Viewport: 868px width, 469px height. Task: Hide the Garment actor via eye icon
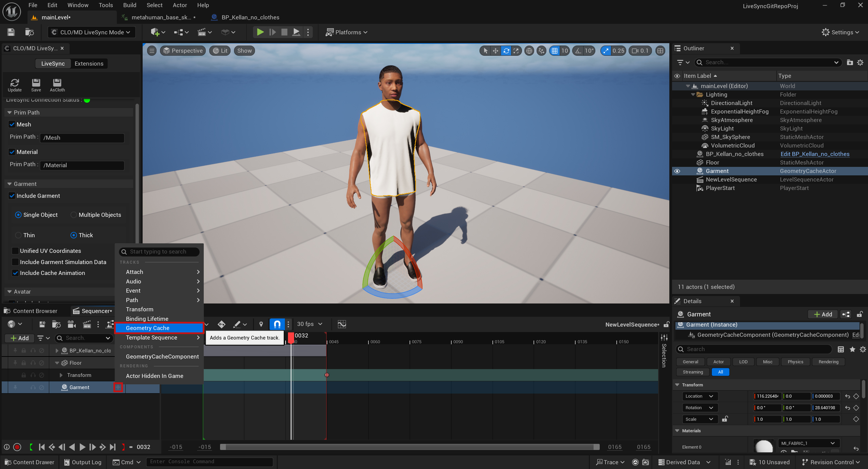(677, 171)
